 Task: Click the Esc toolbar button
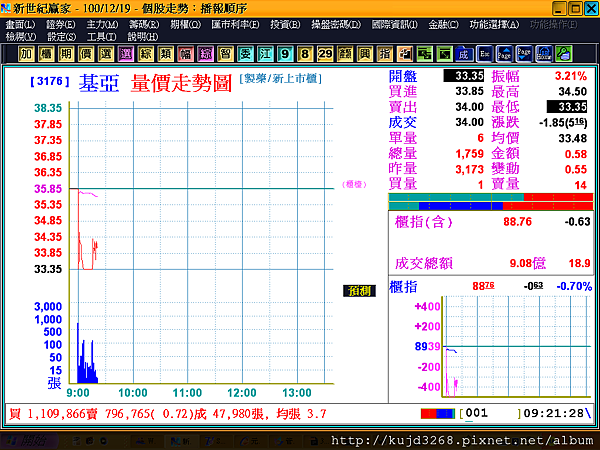[484, 54]
